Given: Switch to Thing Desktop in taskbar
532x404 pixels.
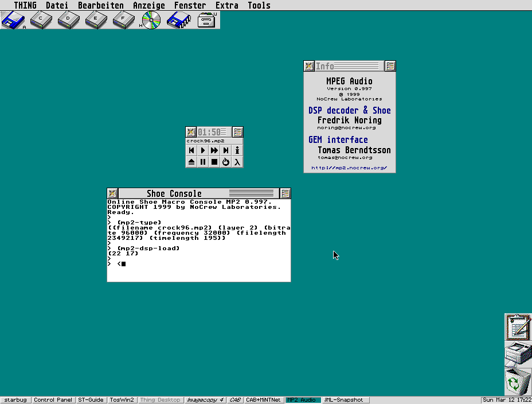Looking at the screenshot, I should pyautogui.click(x=160, y=400).
